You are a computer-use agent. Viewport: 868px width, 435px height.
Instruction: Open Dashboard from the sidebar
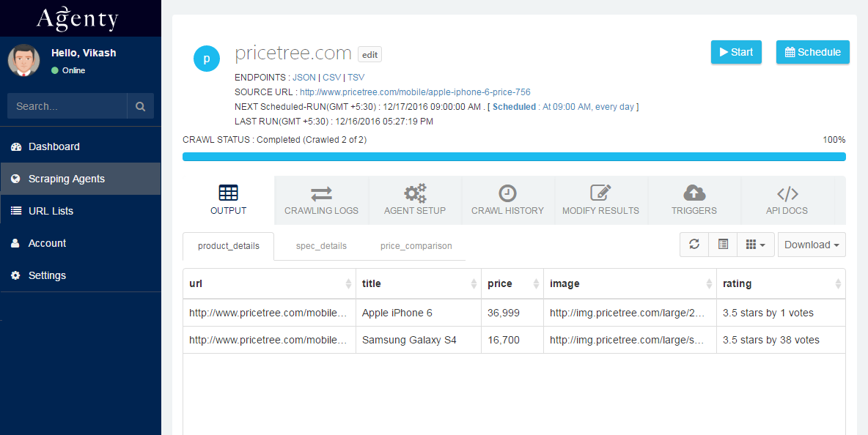tap(80, 146)
